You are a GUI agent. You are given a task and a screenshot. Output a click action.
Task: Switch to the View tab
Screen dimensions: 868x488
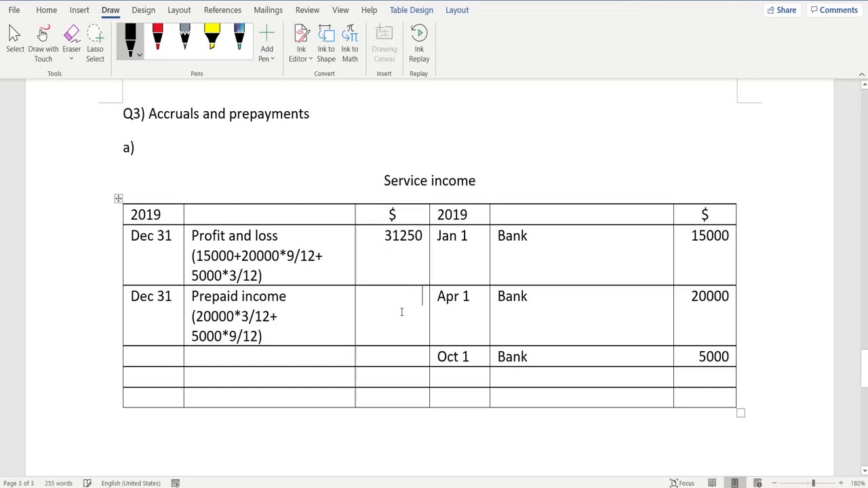[340, 10]
